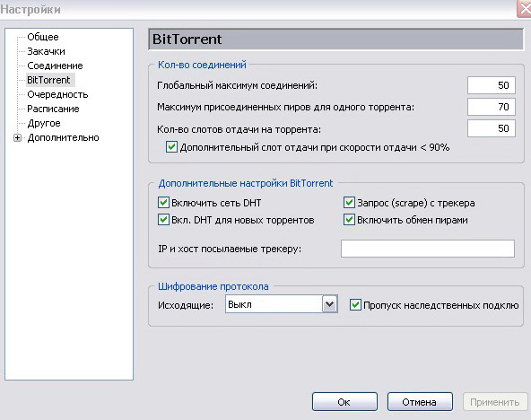Confirm settings with the Ок button
The width and height of the screenshot is (531, 420).
tap(344, 402)
